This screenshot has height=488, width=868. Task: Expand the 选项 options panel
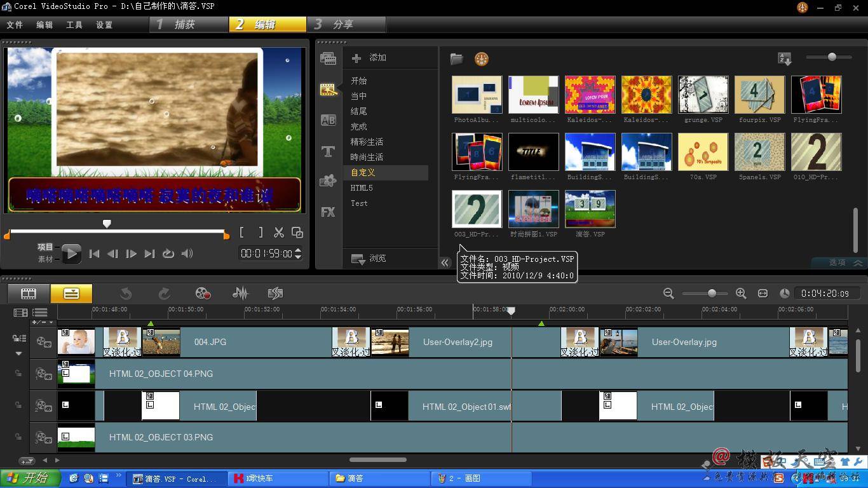(x=839, y=262)
